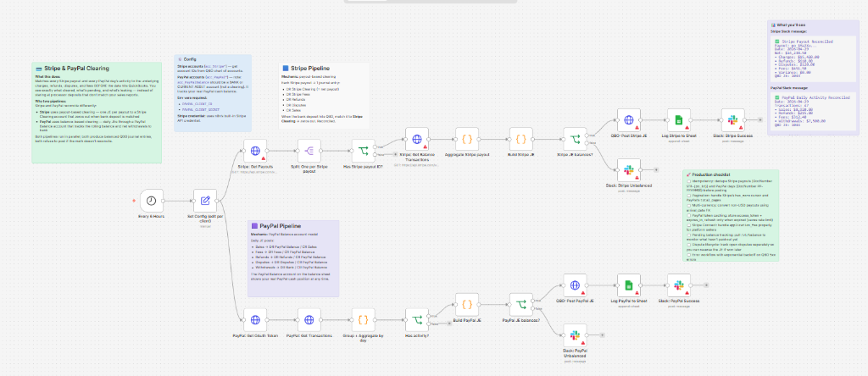Open the QBO: Post PayPal JE node

point(576,285)
